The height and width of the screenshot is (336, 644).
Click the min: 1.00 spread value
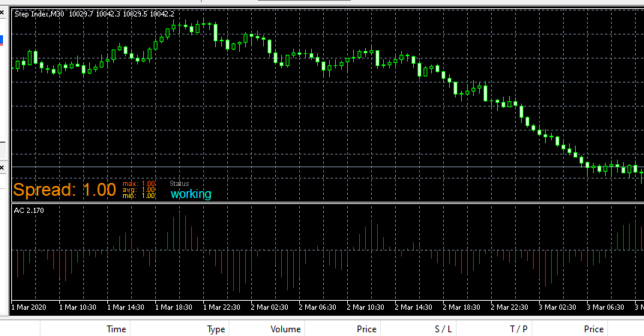click(139, 196)
